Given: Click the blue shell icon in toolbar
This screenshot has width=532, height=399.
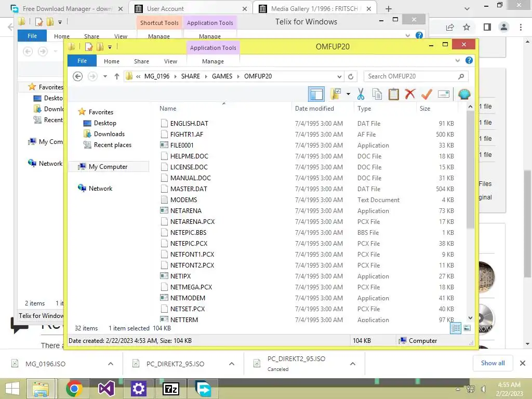Looking at the screenshot, I should tap(464, 94).
